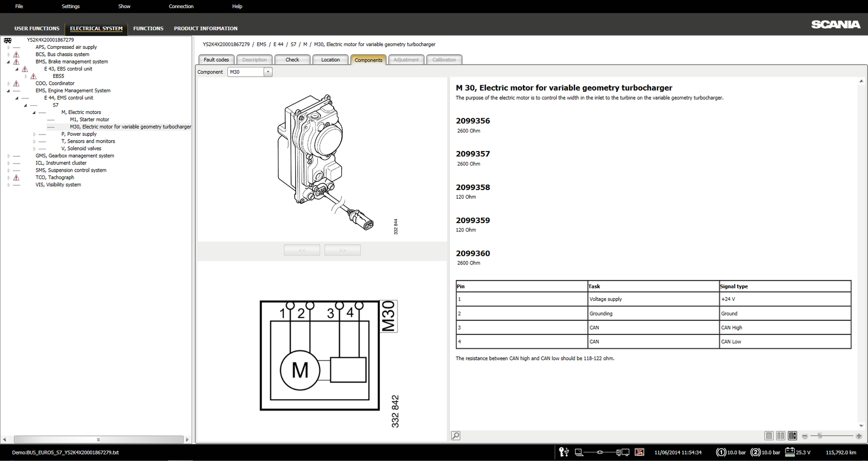Open the Connection menu
The image size is (868, 461).
pos(181,7)
